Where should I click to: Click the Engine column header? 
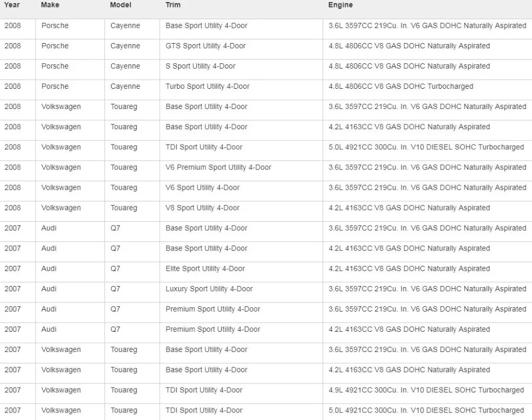[340, 5]
